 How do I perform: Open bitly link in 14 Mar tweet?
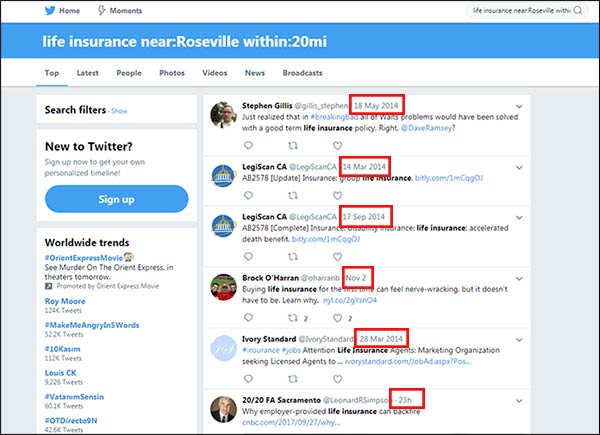(449, 178)
